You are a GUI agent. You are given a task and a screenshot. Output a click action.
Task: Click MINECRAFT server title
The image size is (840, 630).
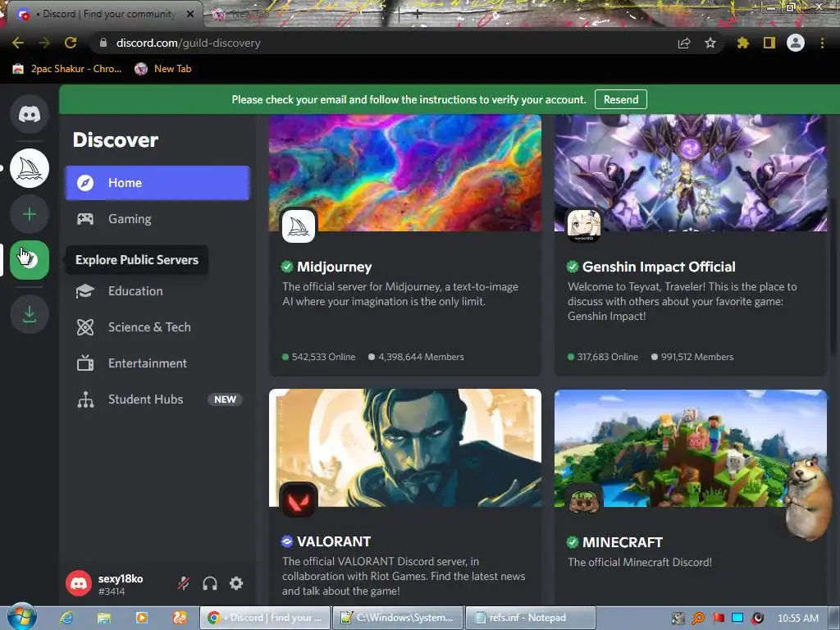click(x=623, y=542)
